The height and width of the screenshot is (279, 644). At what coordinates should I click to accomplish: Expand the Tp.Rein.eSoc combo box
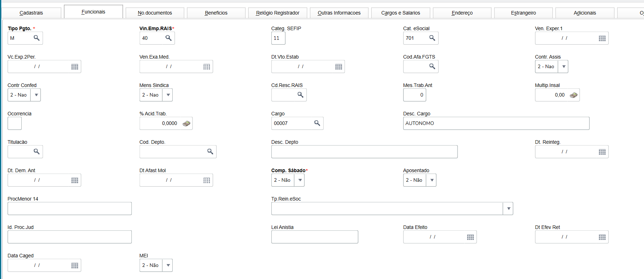tap(508, 208)
